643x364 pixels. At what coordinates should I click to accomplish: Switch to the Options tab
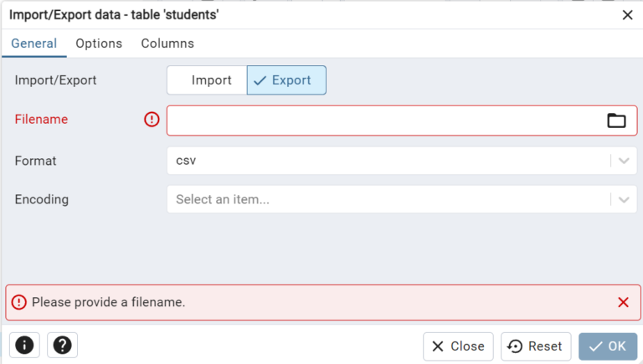tap(99, 44)
